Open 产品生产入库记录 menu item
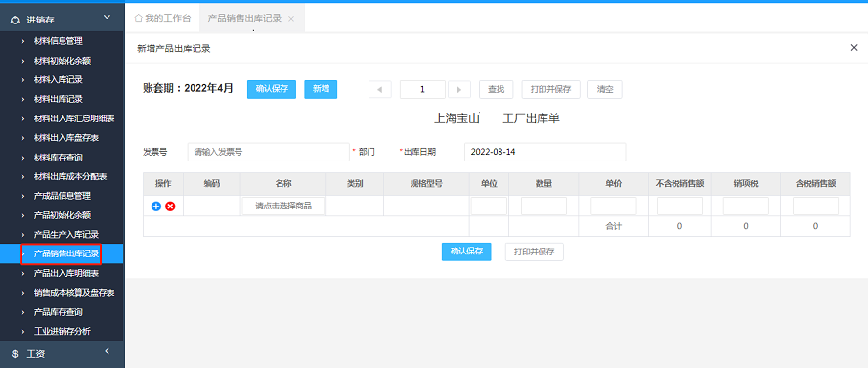 point(66,235)
